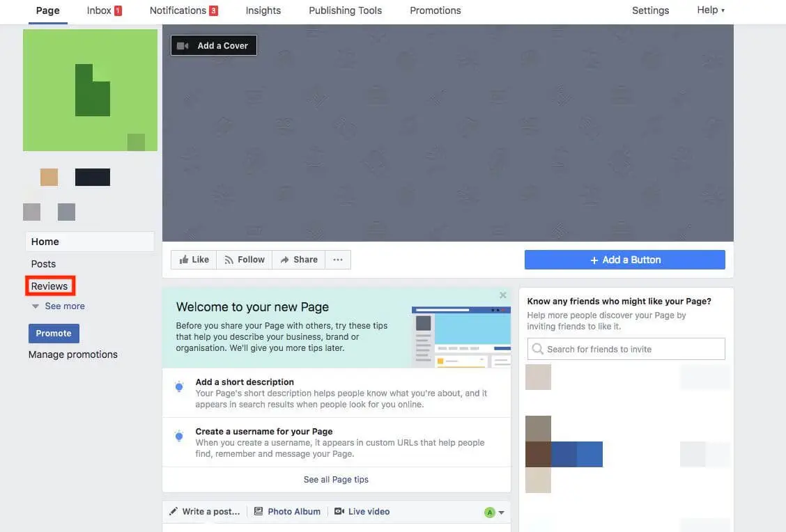Viewport: 786px width, 532px height.
Task: Open the Inbox tab
Action: tap(105, 10)
